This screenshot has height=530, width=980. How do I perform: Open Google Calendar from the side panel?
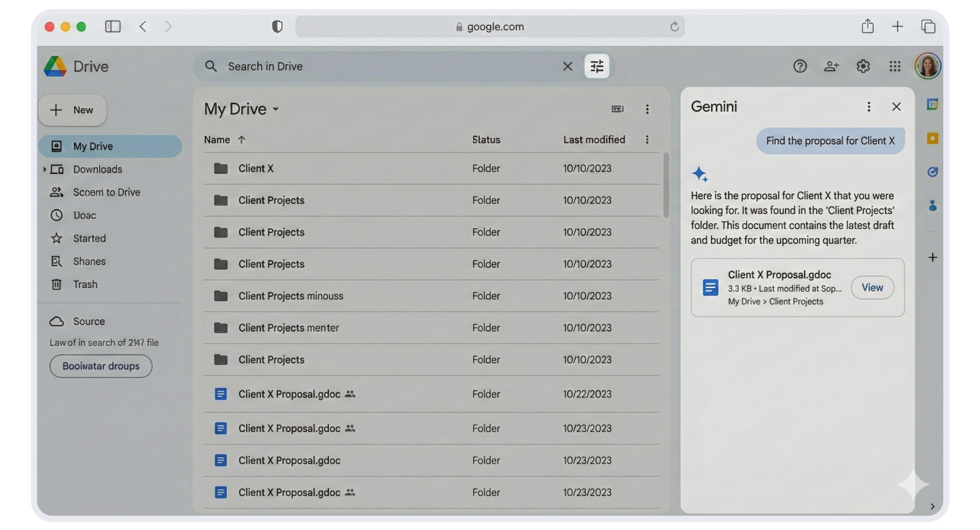932,103
